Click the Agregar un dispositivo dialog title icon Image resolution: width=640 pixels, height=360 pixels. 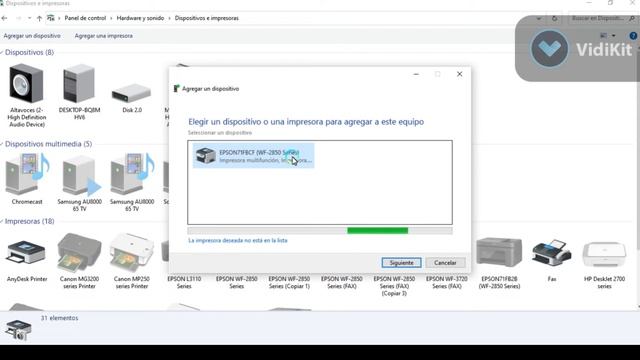(176, 89)
